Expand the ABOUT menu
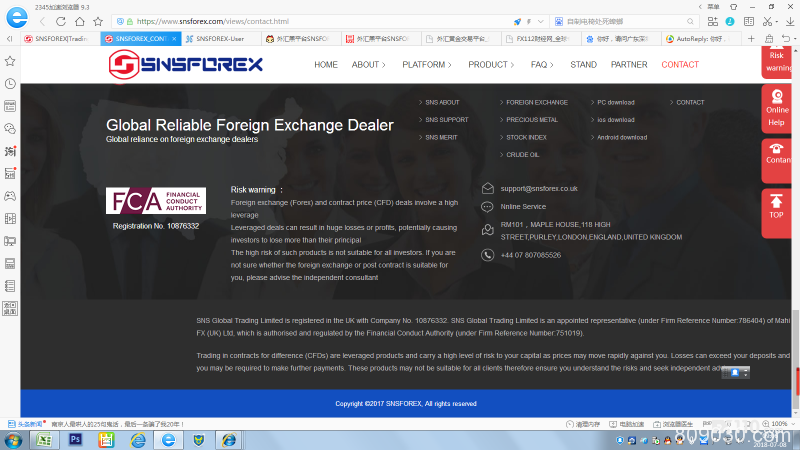 368,65
